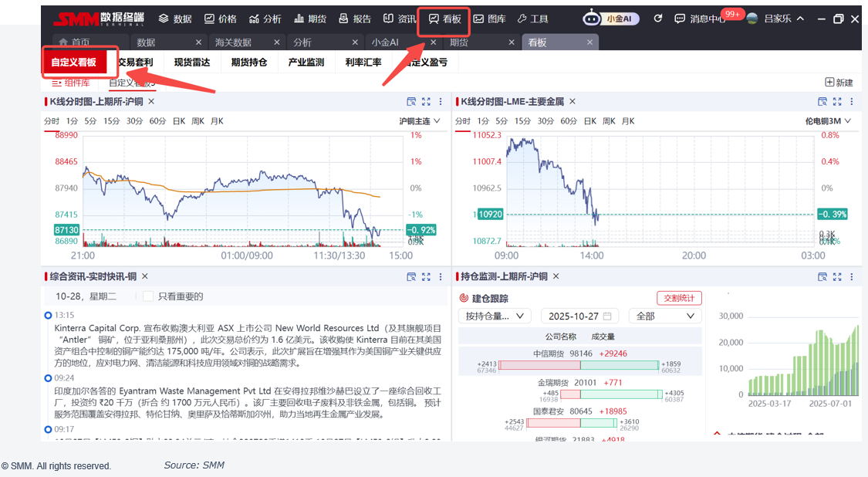This screenshot has width=868, height=477.
Task: Select 分时 interval on LME chart
Action: (x=463, y=120)
